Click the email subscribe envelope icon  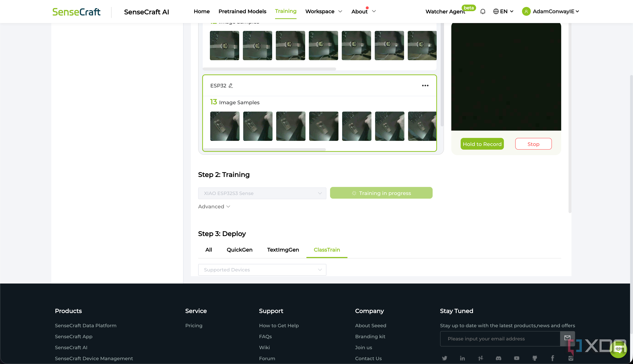[567, 338]
